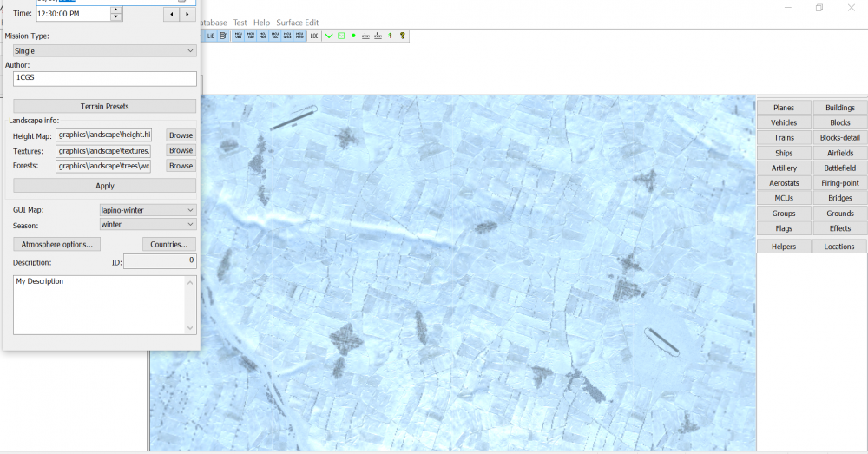Click the yellow question mark help icon
The image size is (868, 454).
pyautogui.click(x=403, y=36)
